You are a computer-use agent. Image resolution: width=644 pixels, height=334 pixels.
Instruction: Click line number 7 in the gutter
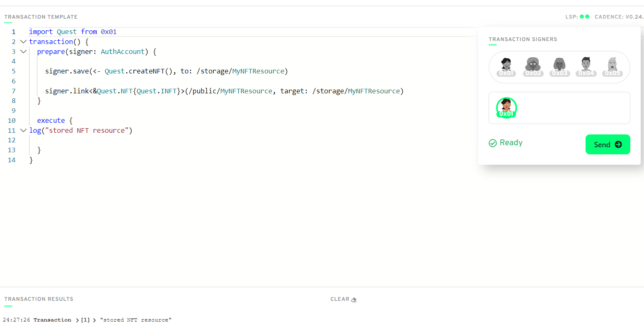pos(14,91)
